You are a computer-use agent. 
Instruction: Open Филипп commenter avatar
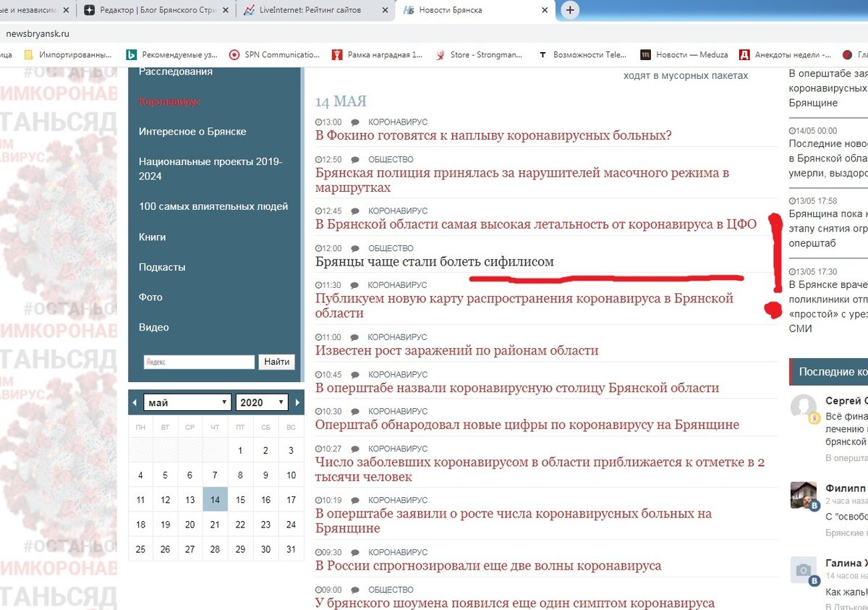point(804,496)
